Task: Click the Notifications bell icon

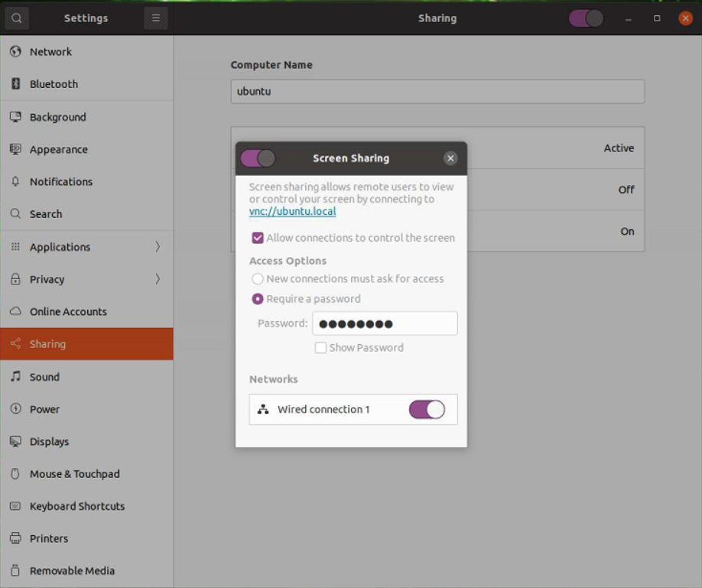Action: pos(15,181)
